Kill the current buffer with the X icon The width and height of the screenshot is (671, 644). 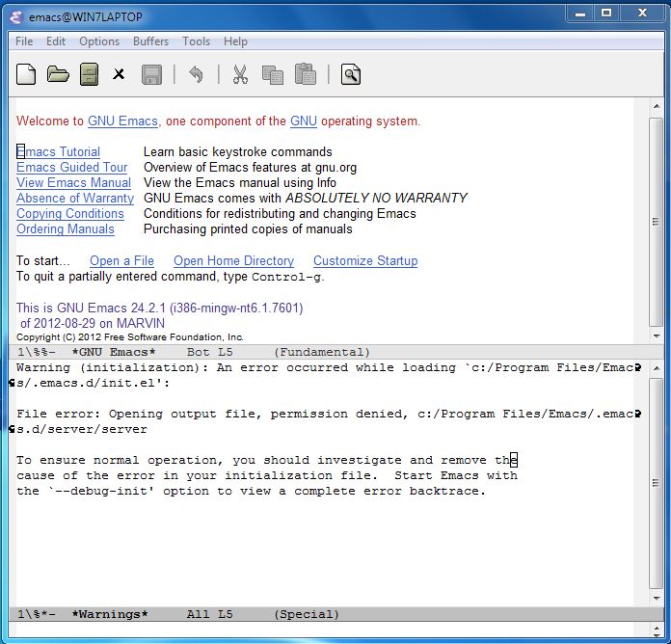pyautogui.click(x=119, y=74)
